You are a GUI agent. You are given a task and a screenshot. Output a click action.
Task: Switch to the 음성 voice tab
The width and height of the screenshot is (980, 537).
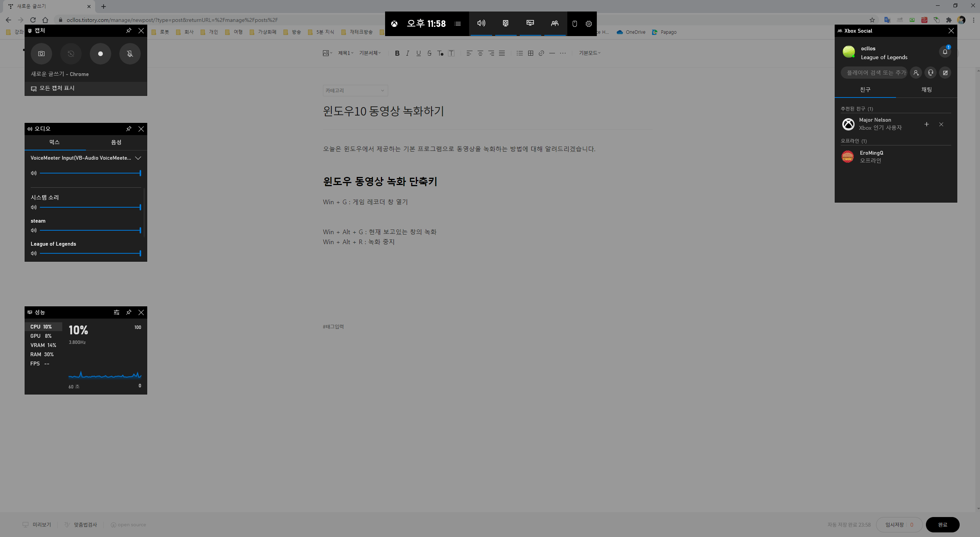(x=116, y=142)
